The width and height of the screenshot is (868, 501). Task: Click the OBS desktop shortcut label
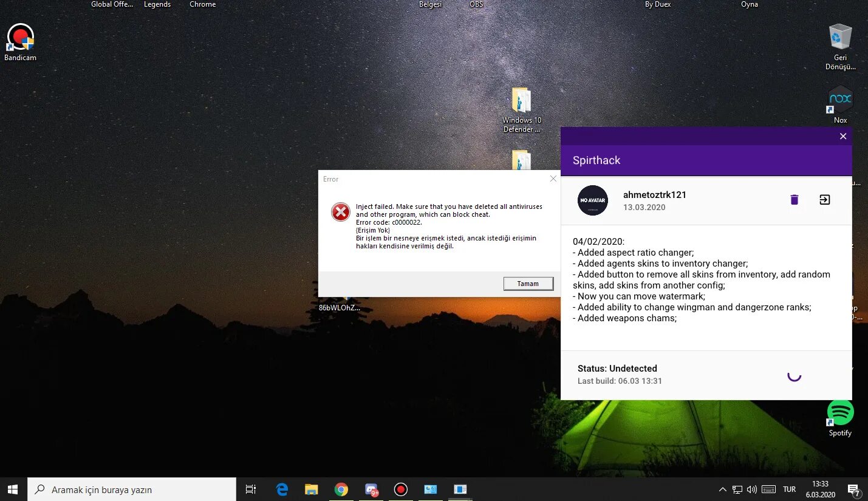[476, 4]
